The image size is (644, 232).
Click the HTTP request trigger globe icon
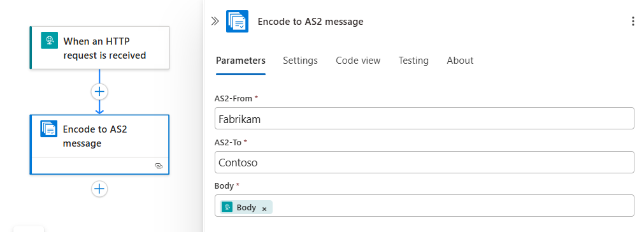[49, 40]
